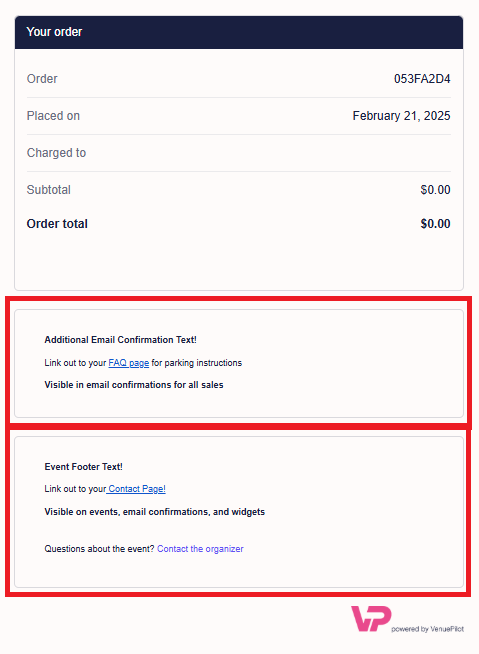This screenshot has width=479, height=654.
Task: Click the Order row label
Action: (x=42, y=79)
